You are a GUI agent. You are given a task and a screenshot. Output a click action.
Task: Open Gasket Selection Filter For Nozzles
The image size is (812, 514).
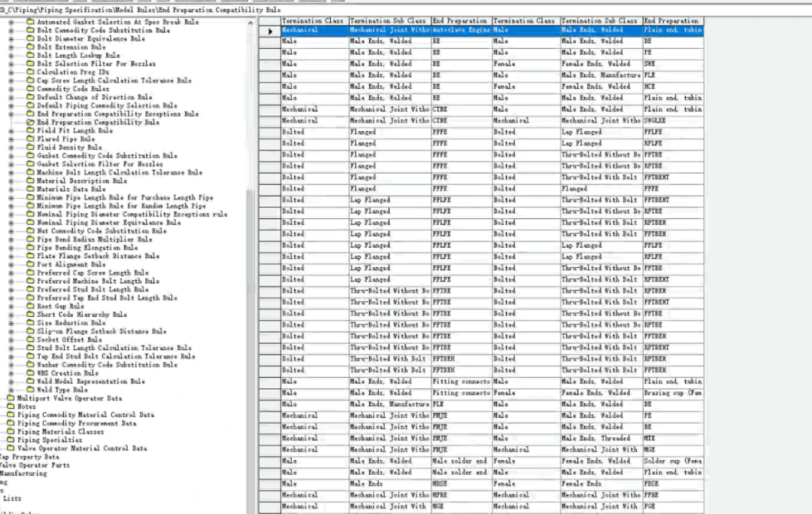pos(99,164)
